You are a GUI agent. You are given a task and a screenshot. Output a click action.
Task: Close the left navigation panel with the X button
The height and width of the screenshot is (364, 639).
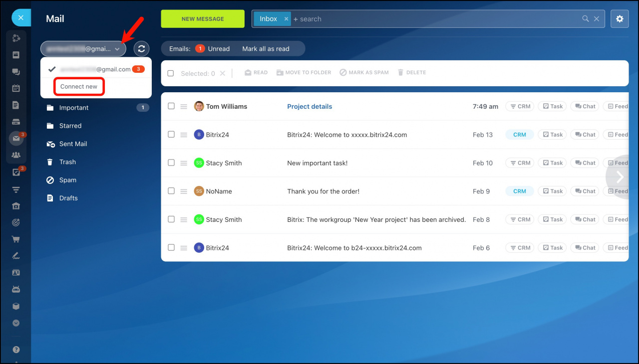[20, 18]
